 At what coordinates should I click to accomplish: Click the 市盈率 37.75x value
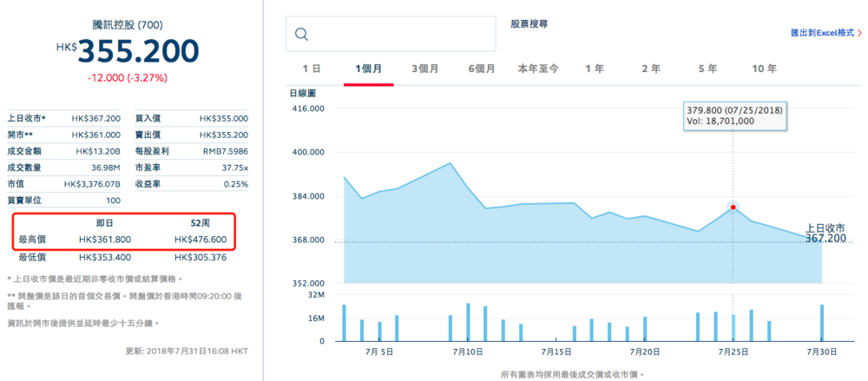tap(235, 168)
